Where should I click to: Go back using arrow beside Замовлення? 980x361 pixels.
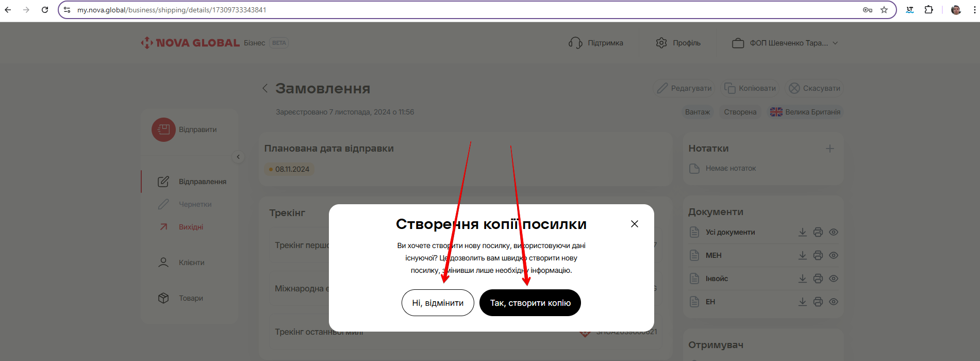pos(265,88)
